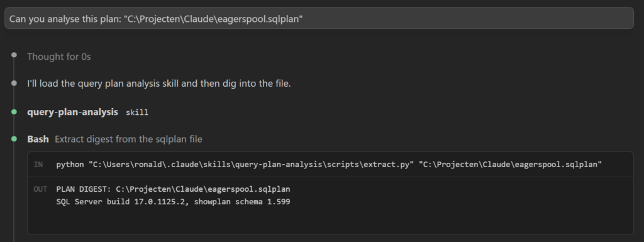The height and width of the screenshot is (242, 644).
Task: Click the IN label of the command block
Action: click(x=38, y=165)
